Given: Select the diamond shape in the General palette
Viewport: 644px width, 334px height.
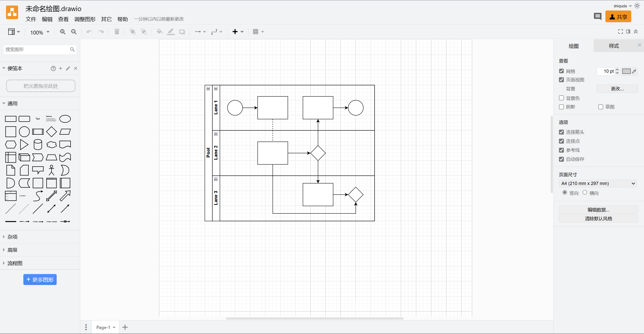Looking at the screenshot, I should click(x=51, y=132).
